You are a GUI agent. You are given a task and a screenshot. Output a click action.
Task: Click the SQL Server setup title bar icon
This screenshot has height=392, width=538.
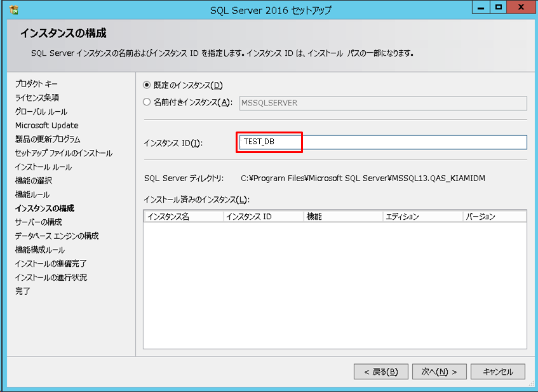coord(14,10)
